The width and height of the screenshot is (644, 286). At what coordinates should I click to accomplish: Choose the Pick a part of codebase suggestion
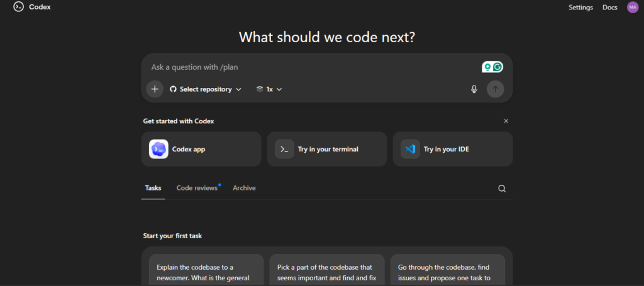[x=327, y=270]
